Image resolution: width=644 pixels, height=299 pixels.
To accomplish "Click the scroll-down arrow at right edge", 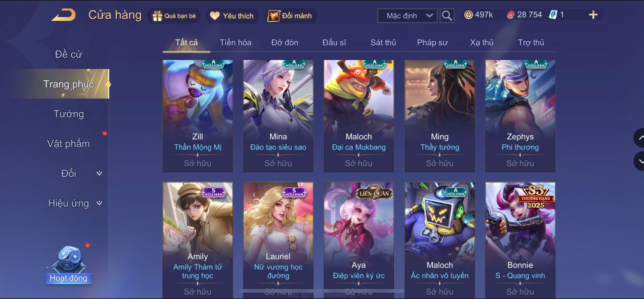I will [x=639, y=161].
